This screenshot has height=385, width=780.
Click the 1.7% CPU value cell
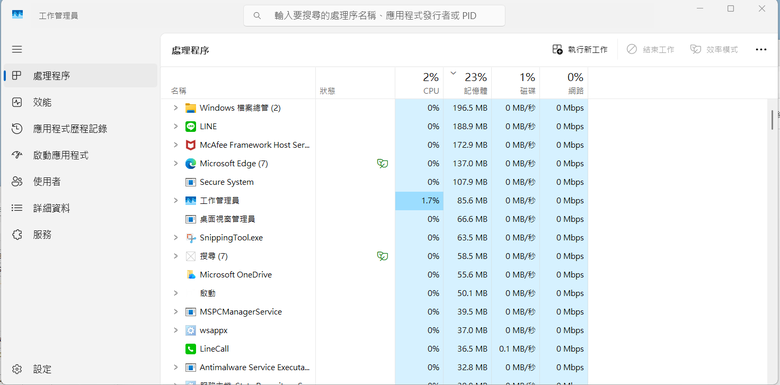tap(420, 200)
